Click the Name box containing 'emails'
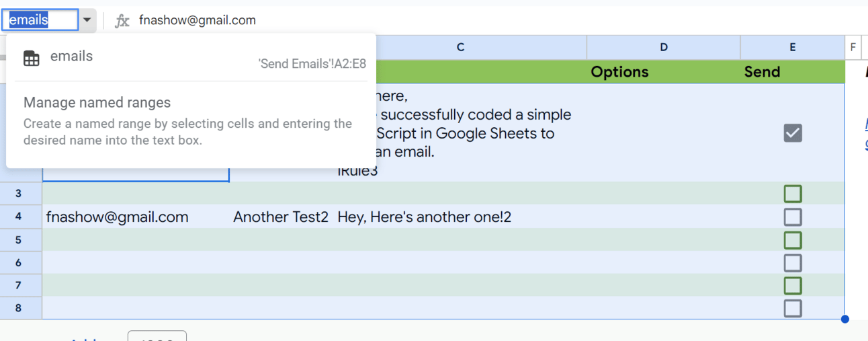 [x=40, y=20]
